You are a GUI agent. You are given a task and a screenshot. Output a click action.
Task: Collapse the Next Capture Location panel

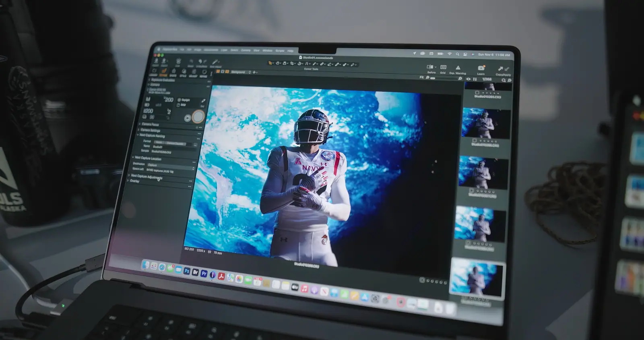click(x=133, y=157)
